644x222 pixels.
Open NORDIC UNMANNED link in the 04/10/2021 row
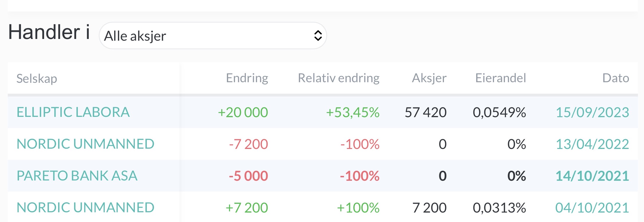click(x=85, y=207)
